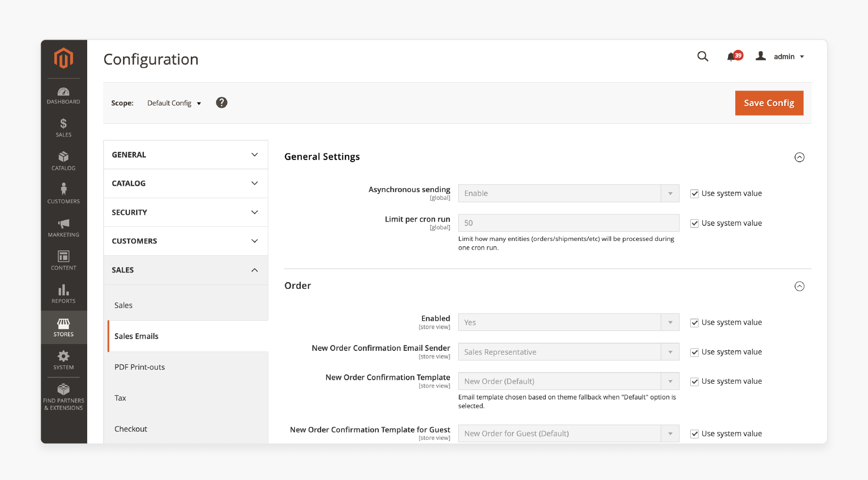This screenshot has width=868, height=480.
Task: Collapse the General Settings section circle icon
Action: click(x=800, y=157)
